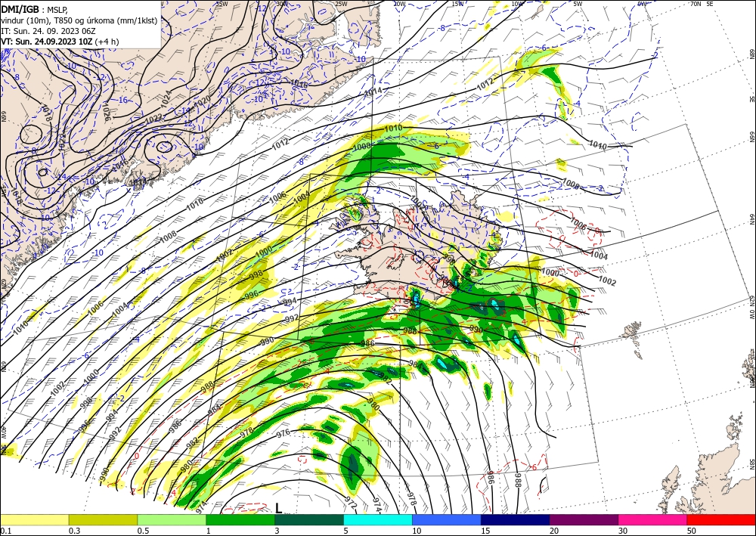756x536 pixels.
Task: Click the 1026 isobar label
Action: [107, 111]
